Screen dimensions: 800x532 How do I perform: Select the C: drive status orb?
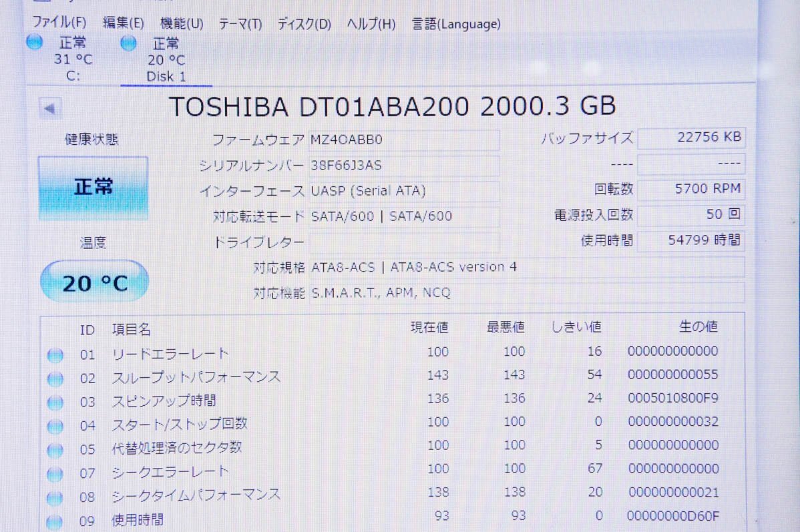tap(34, 41)
